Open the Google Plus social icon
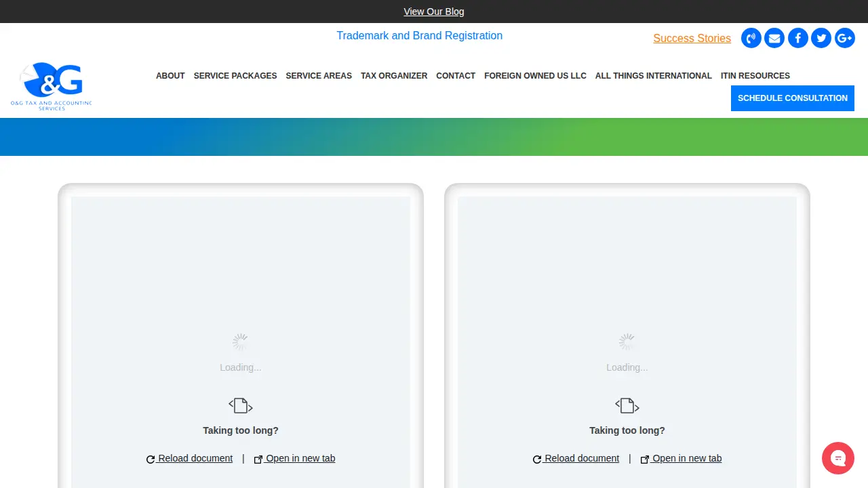Viewport: 868px width, 488px height. point(845,38)
